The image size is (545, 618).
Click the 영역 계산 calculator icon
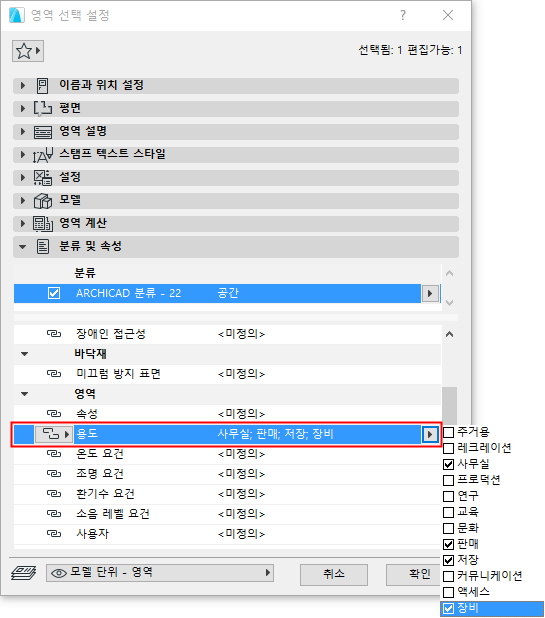[x=43, y=223]
